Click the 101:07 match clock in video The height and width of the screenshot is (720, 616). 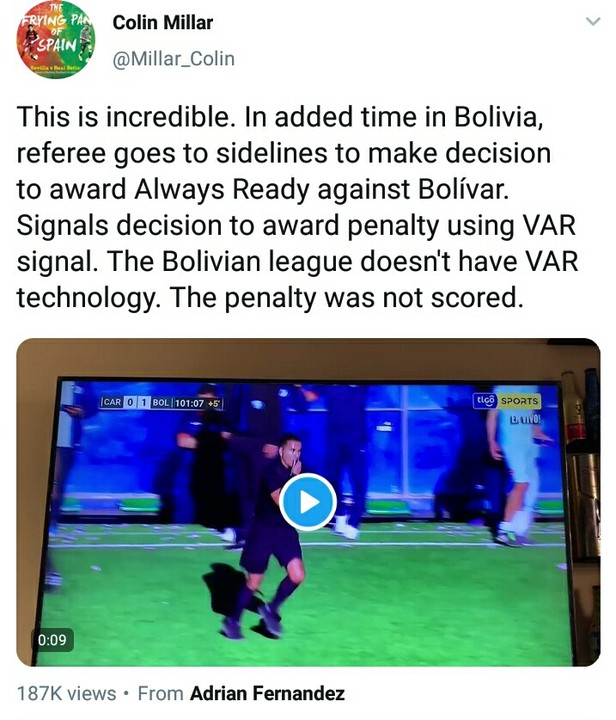(x=189, y=403)
